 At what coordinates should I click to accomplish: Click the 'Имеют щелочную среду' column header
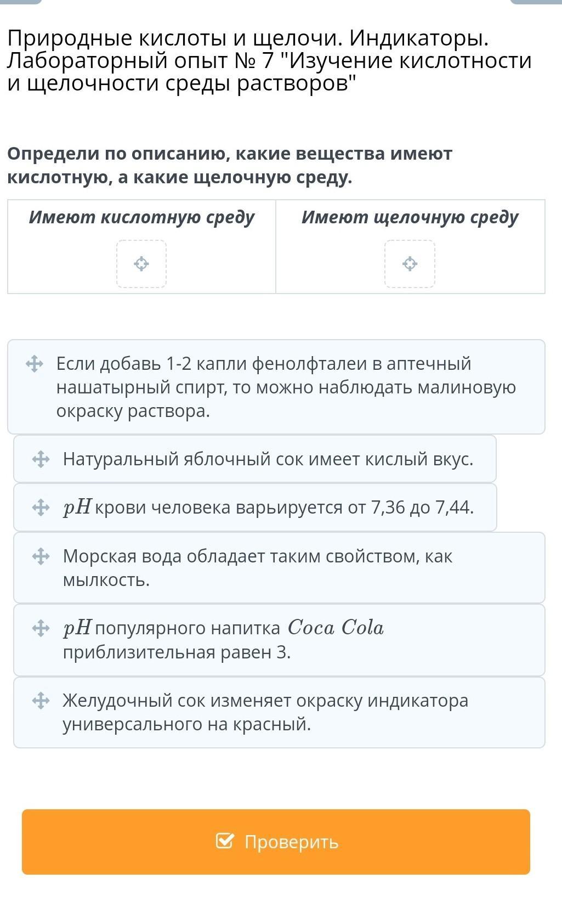(x=410, y=218)
